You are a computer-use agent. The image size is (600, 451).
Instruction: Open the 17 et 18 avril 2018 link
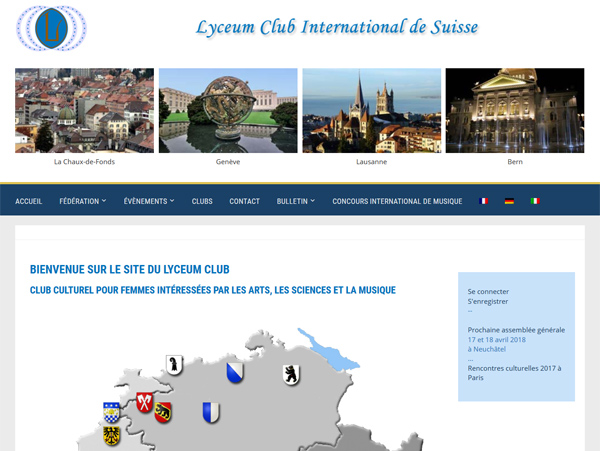(497, 340)
